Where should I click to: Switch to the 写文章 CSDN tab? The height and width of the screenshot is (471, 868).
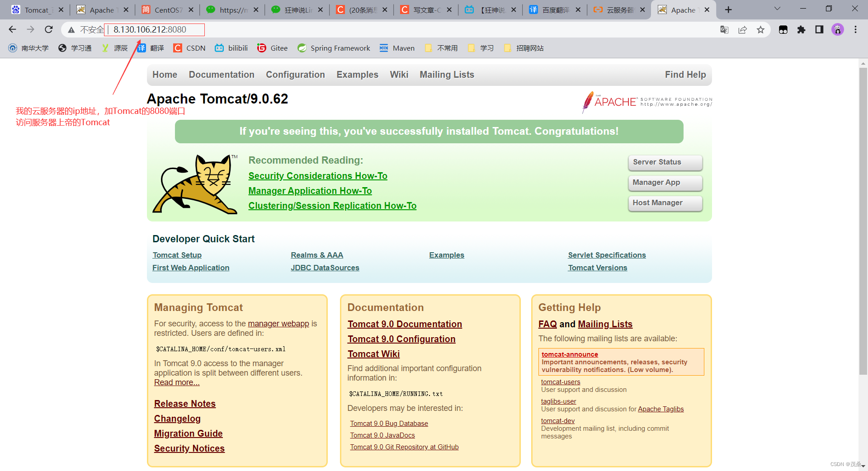point(425,9)
